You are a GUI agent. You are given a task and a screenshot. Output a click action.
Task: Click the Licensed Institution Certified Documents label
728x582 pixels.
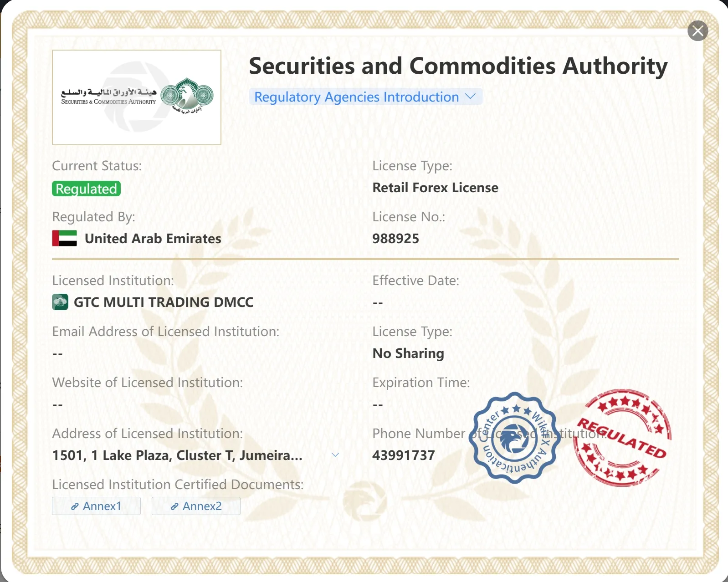(x=178, y=485)
